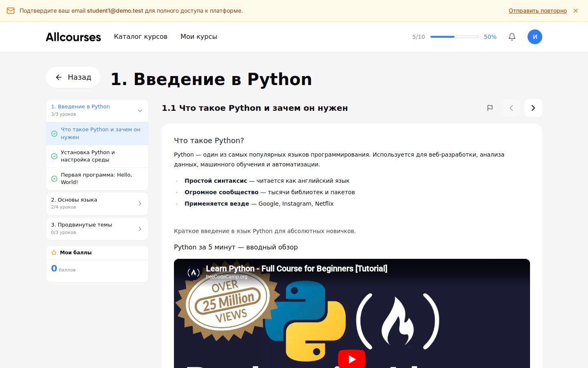The height and width of the screenshot is (368, 588).
Task: Click the Краткое введение description text
Action: (x=265, y=231)
